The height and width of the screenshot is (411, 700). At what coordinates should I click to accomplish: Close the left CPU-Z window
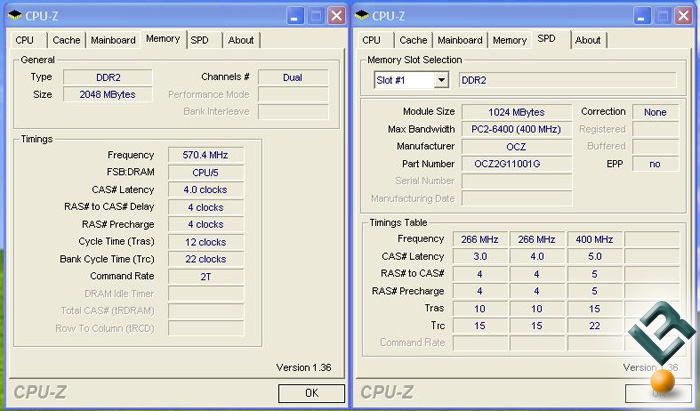tap(337, 17)
